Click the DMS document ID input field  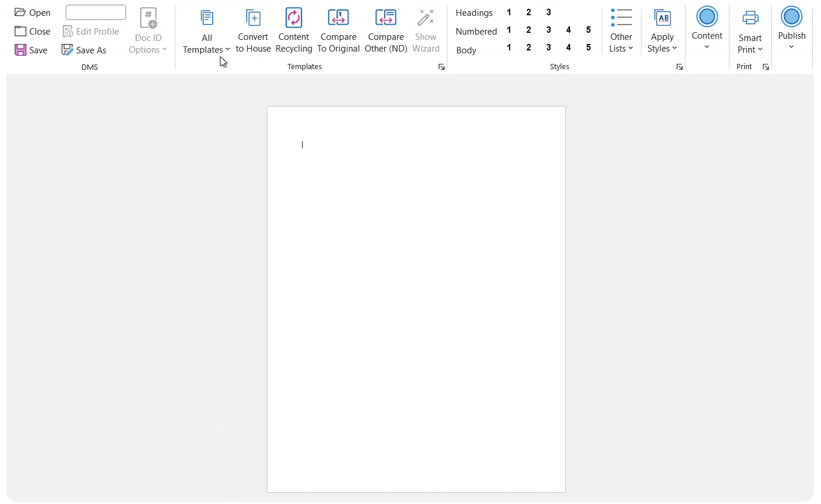coord(96,12)
